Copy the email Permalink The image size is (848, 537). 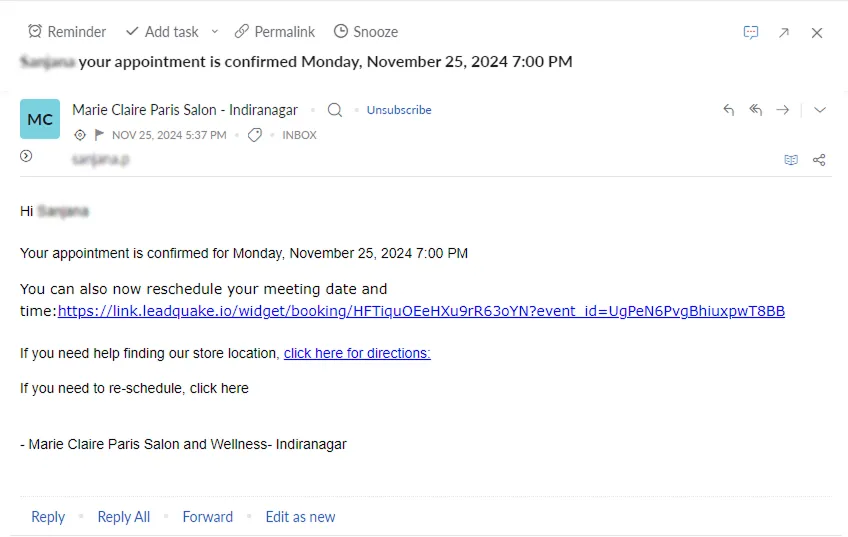[x=274, y=32]
